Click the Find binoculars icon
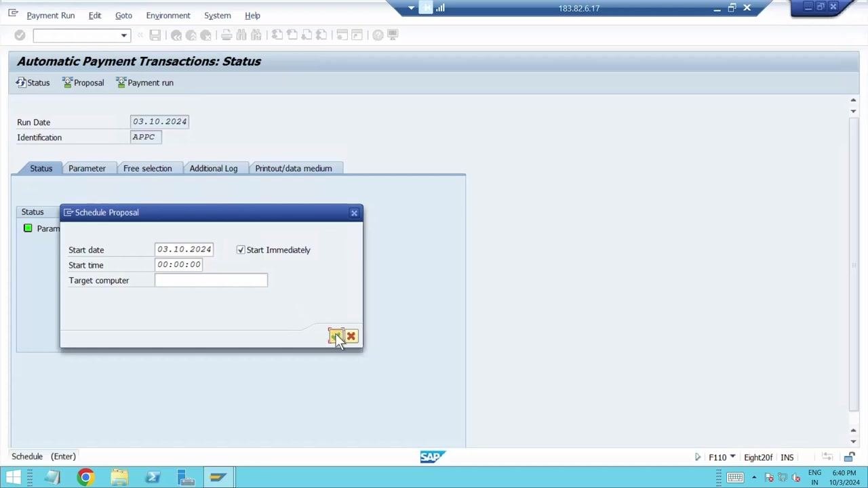The width and height of the screenshot is (868, 488). 241,35
